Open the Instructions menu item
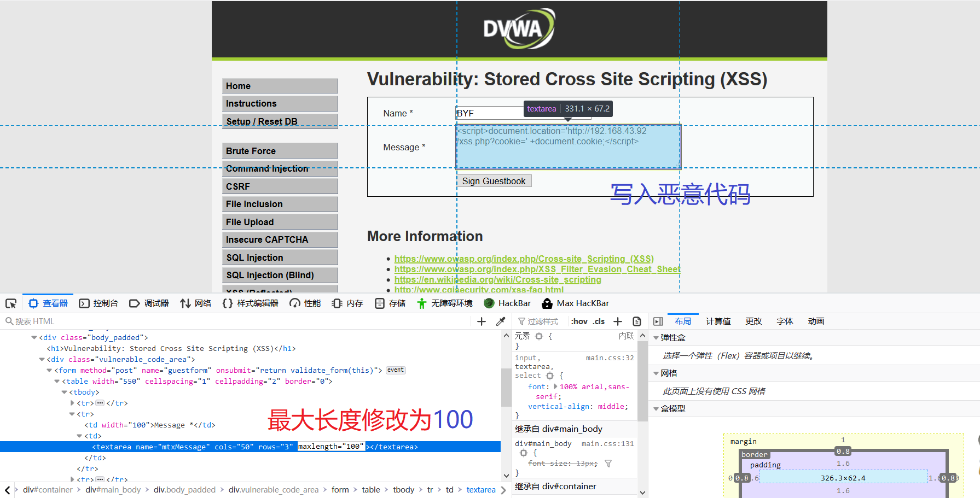This screenshot has width=980, height=498. [280, 103]
